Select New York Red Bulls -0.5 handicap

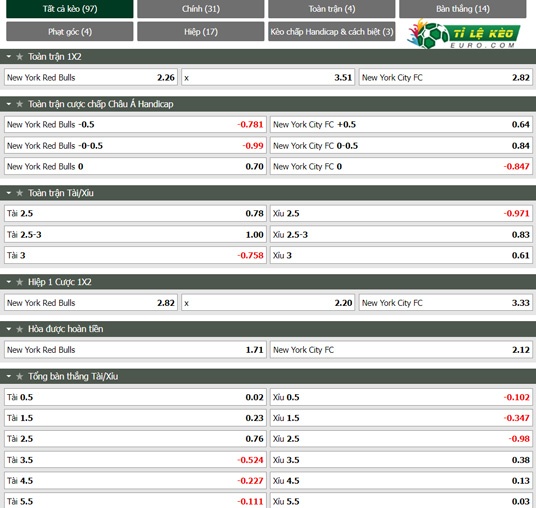[x=135, y=124]
